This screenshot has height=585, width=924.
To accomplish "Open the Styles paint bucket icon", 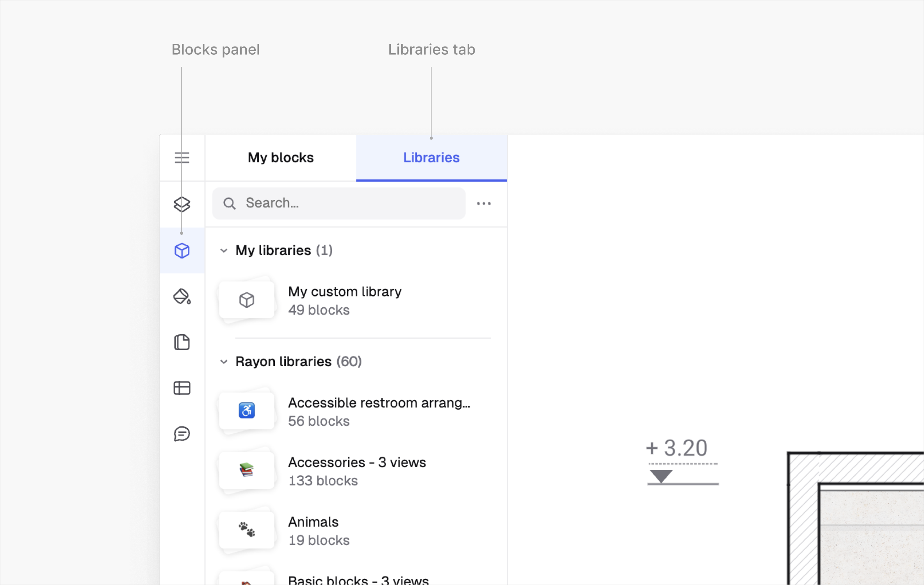I will 182,296.
